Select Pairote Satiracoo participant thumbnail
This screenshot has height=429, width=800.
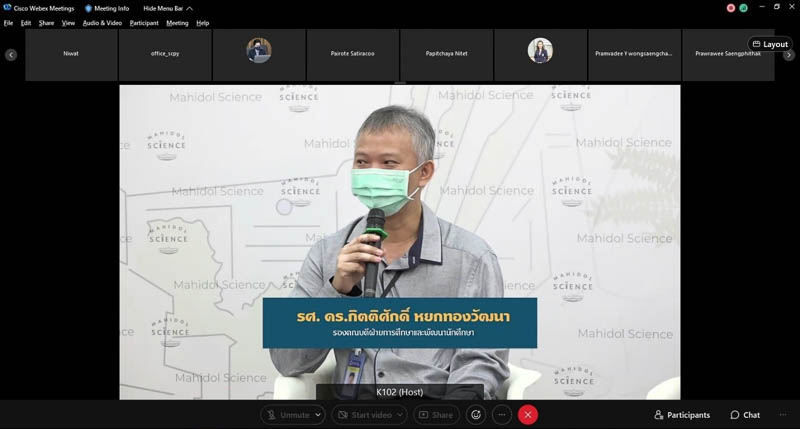tap(353, 54)
